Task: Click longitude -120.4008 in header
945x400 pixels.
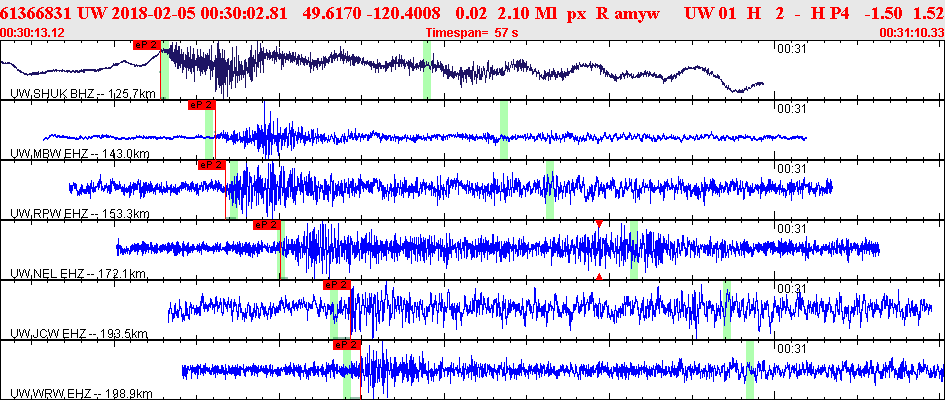Action: click(x=404, y=13)
